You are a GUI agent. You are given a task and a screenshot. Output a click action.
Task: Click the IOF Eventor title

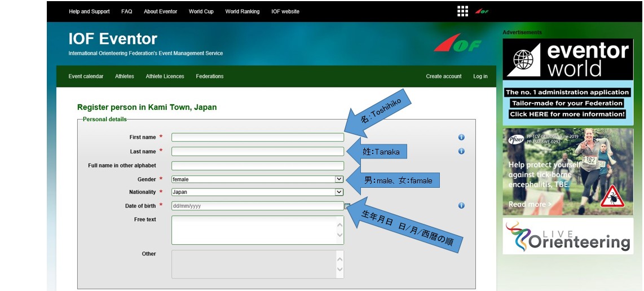pyautogui.click(x=113, y=39)
